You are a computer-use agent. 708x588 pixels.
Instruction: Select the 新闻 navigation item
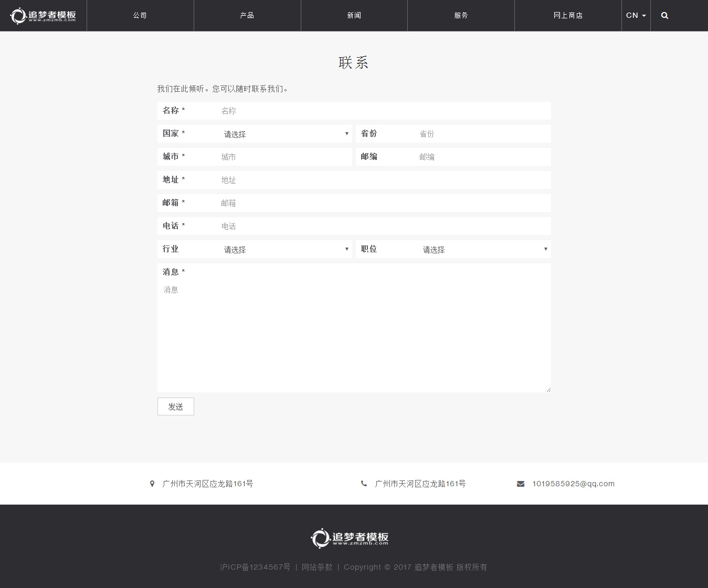coord(354,16)
